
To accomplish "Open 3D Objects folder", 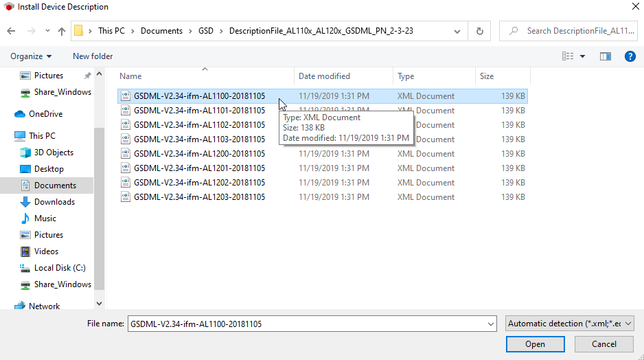I will tap(47, 153).
